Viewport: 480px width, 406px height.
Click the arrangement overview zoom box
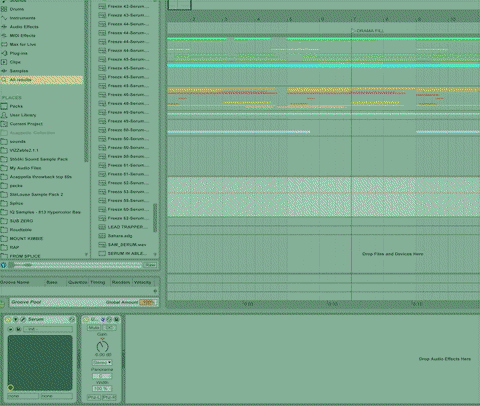179,5
